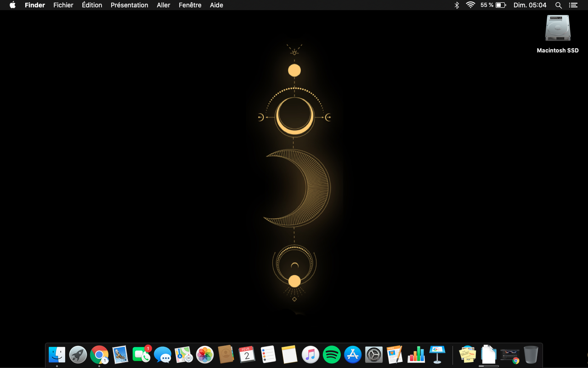588x368 pixels.
Task: Open Calendar showing Févr. 2
Action: (x=247, y=355)
